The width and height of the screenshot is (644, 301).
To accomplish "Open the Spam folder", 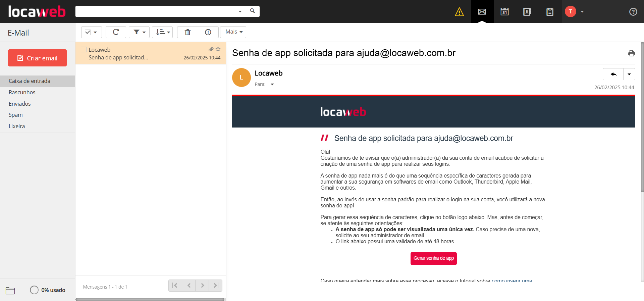I will (x=38, y=115).
